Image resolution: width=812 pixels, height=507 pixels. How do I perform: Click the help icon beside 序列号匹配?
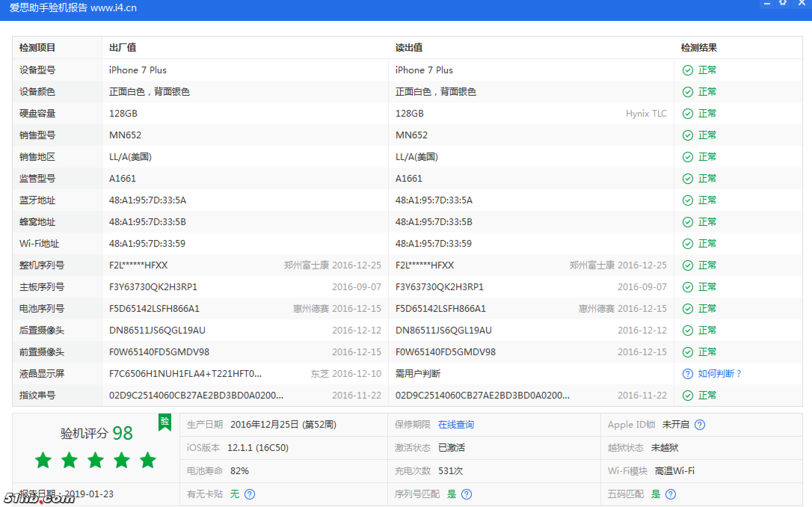point(466,494)
